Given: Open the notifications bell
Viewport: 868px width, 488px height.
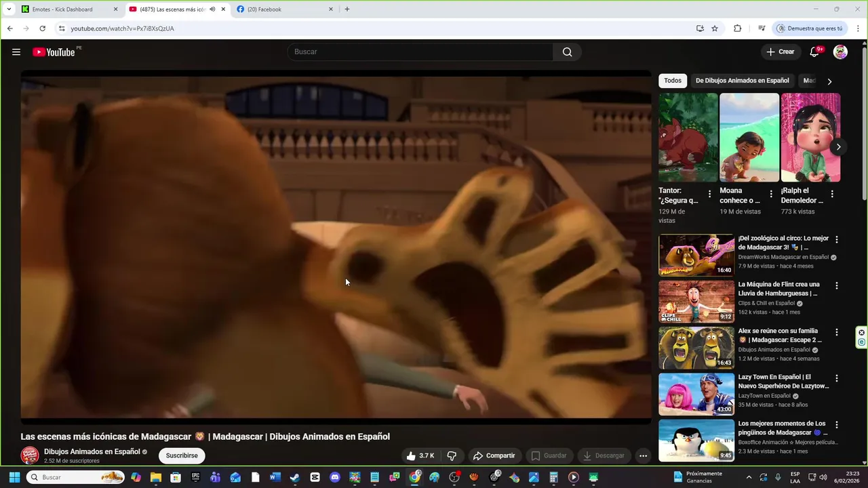Looking at the screenshot, I should point(815,52).
